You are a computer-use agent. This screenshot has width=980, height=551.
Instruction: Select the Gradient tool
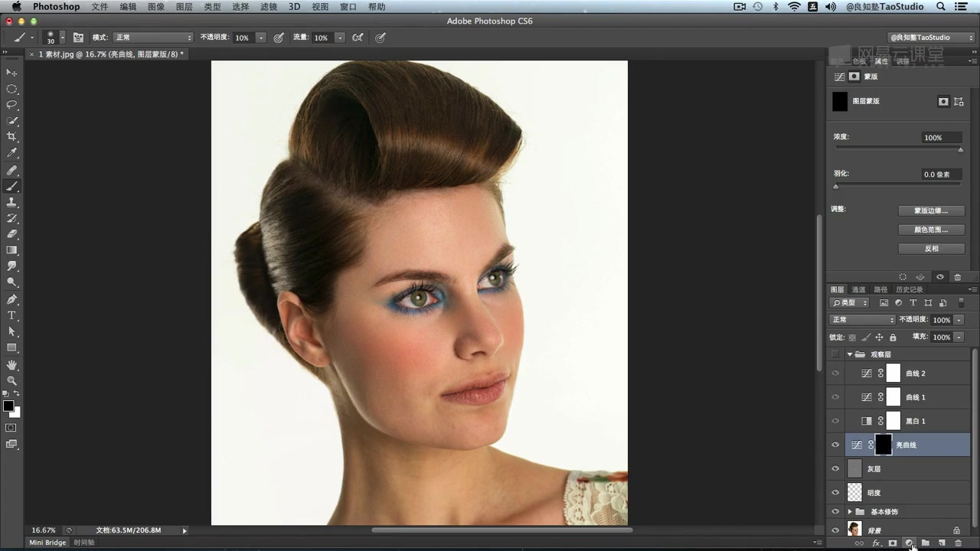pos(11,250)
